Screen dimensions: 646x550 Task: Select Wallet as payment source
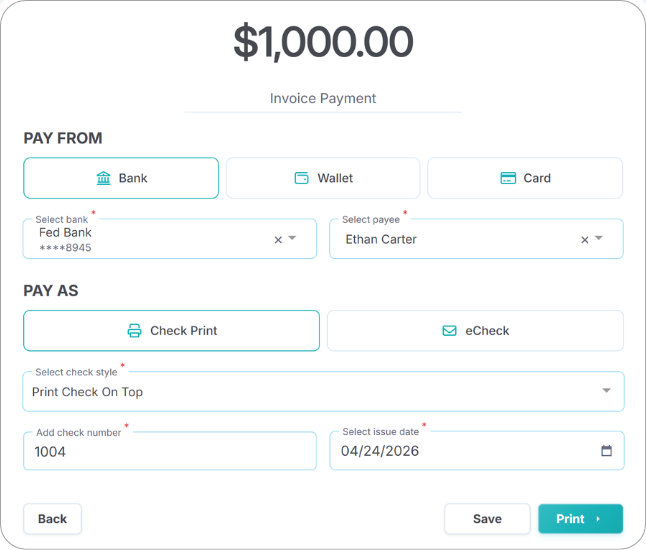coord(323,178)
